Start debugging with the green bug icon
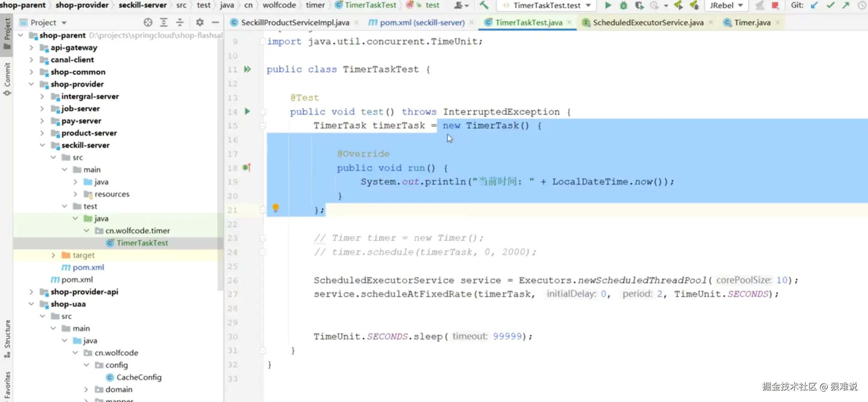 pos(624,5)
